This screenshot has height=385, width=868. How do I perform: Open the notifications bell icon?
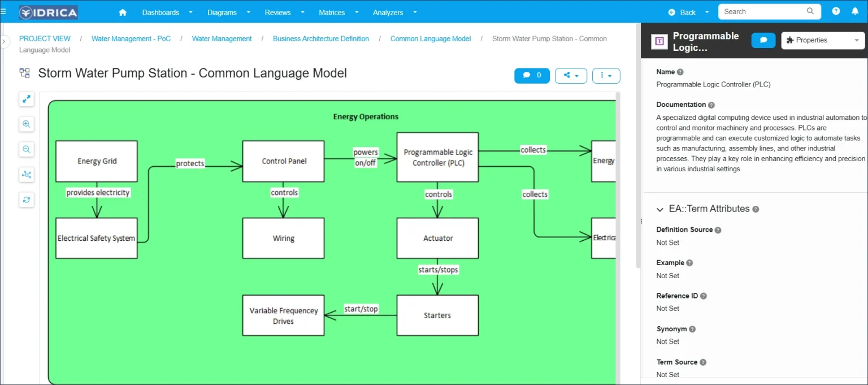click(x=855, y=11)
